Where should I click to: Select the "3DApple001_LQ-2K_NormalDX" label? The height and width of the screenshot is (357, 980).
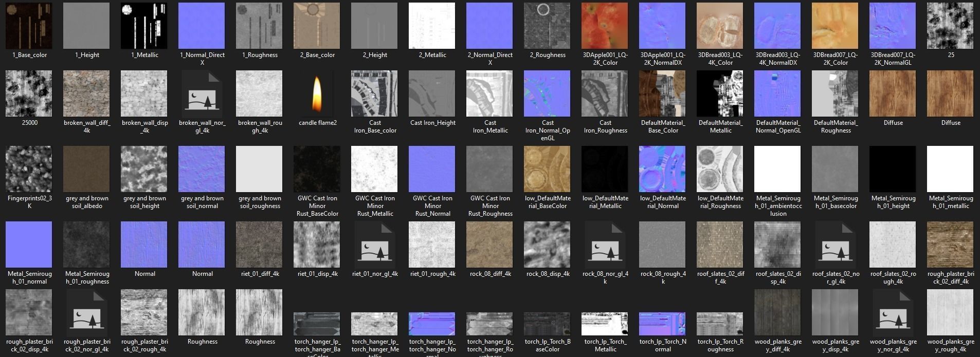click(x=663, y=59)
